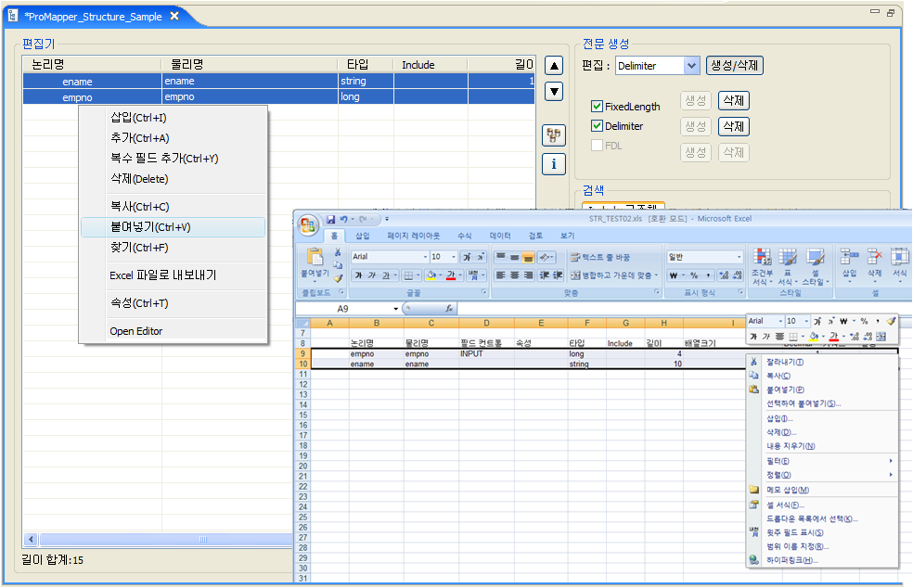
Task: Apply bold formatting with the 가 icon
Action: click(358, 275)
